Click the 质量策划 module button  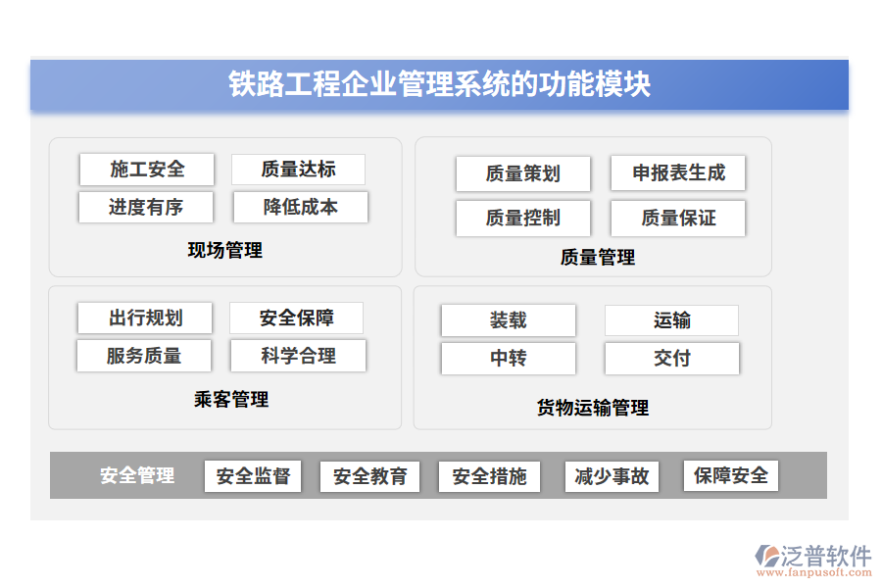pos(523,173)
